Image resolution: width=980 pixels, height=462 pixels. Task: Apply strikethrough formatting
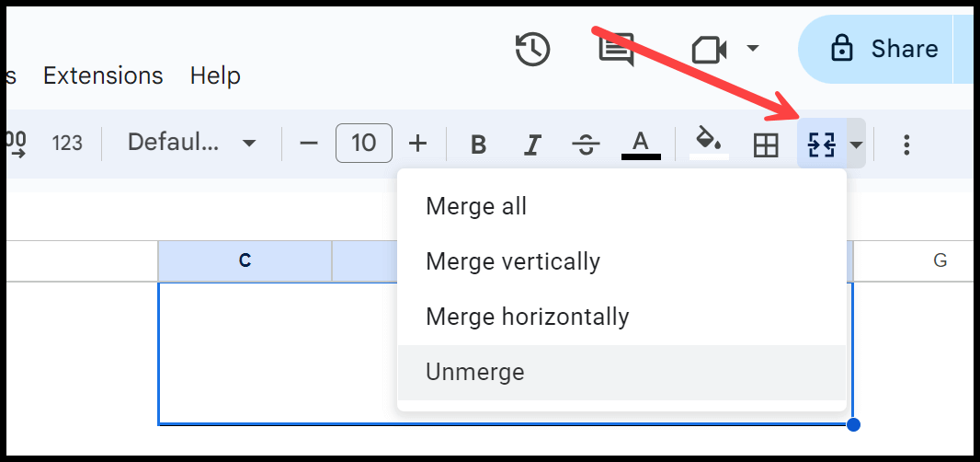click(x=586, y=144)
